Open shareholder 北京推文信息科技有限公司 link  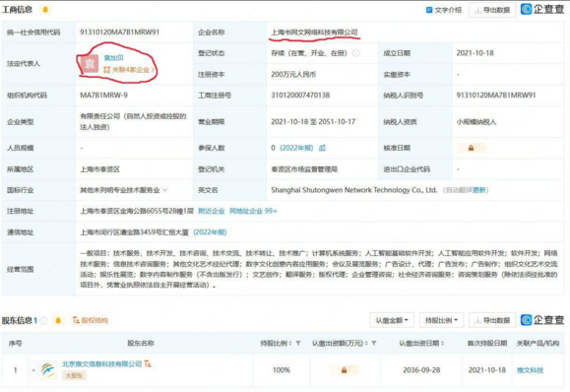coord(101,364)
